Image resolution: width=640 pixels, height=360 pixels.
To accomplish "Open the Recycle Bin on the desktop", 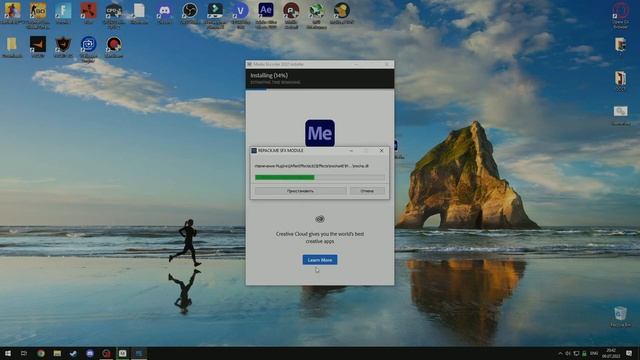I will (620, 314).
